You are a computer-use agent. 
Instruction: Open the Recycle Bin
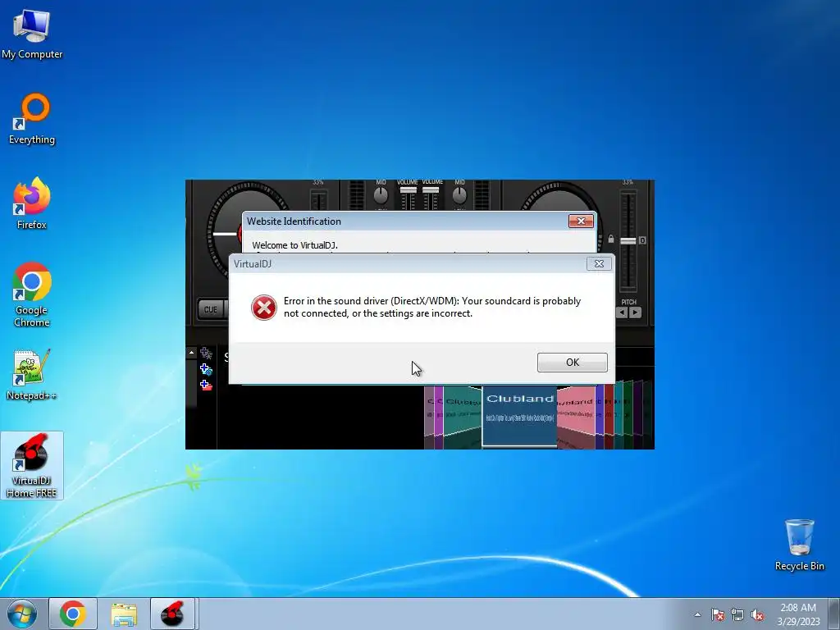click(x=799, y=545)
